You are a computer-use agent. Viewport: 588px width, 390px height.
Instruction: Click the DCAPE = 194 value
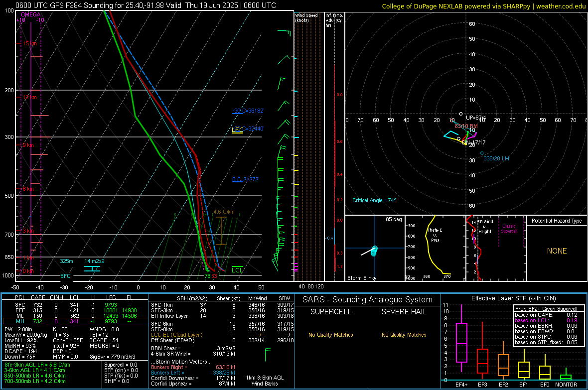click(20, 351)
